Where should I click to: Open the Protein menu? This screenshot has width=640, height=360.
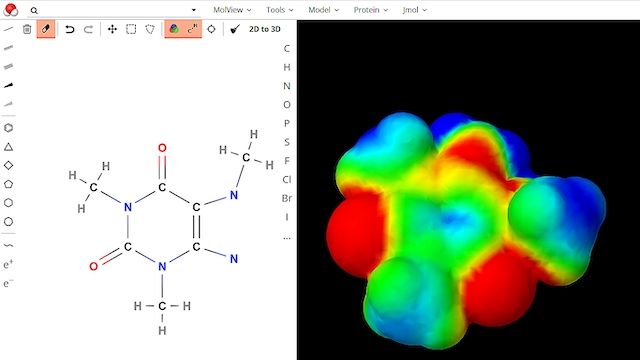[370, 10]
